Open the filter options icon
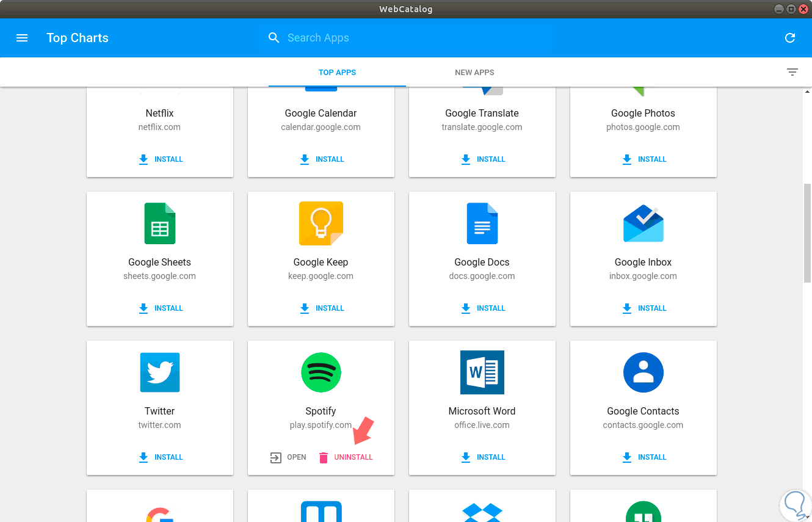The height and width of the screenshot is (522, 812). pyautogui.click(x=792, y=72)
